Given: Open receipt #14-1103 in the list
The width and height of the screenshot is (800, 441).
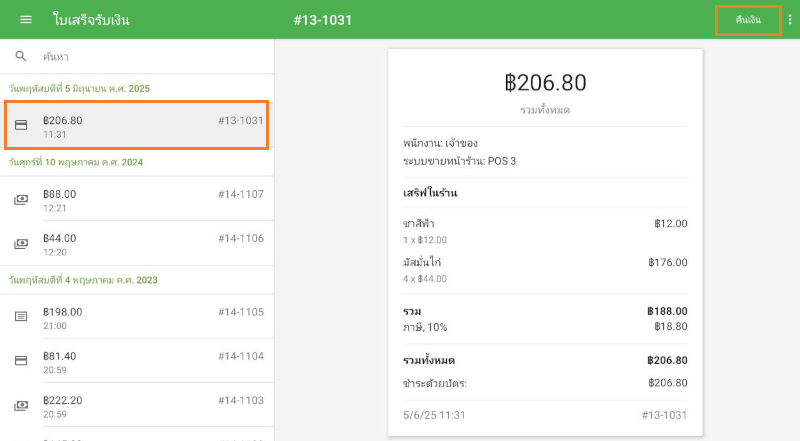Looking at the screenshot, I should click(240, 400).
